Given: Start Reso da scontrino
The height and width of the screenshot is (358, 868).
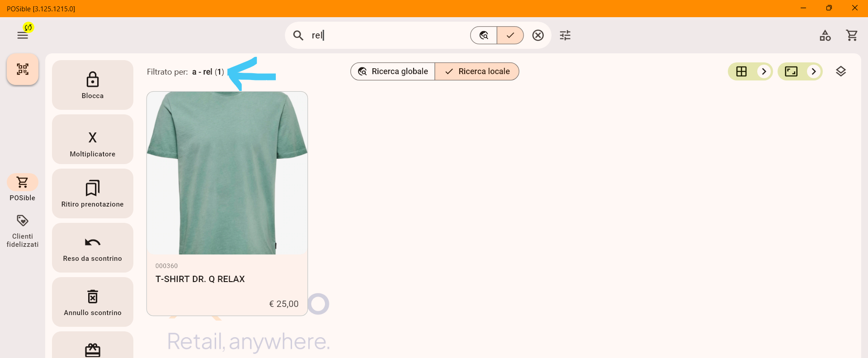Looking at the screenshot, I should click(x=93, y=248).
